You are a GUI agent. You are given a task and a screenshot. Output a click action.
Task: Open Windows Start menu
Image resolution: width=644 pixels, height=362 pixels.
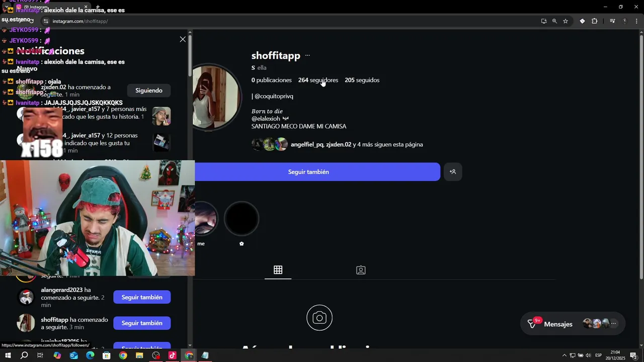(x=8, y=355)
